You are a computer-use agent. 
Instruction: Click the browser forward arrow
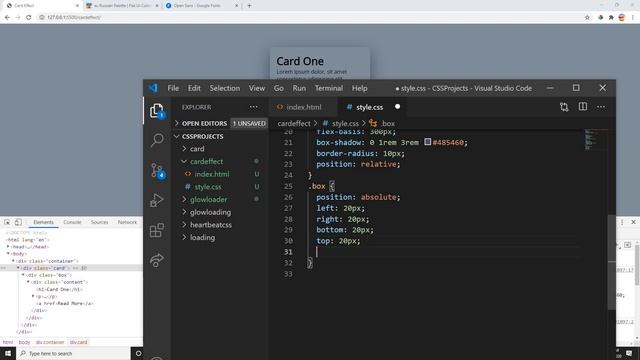tap(18, 18)
